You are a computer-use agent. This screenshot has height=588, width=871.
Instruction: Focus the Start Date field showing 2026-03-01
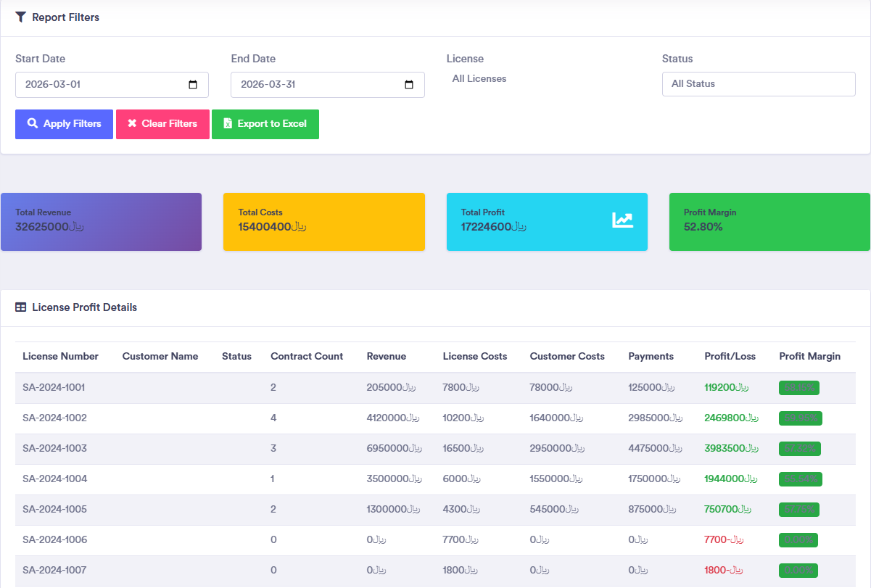click(112, 85)
